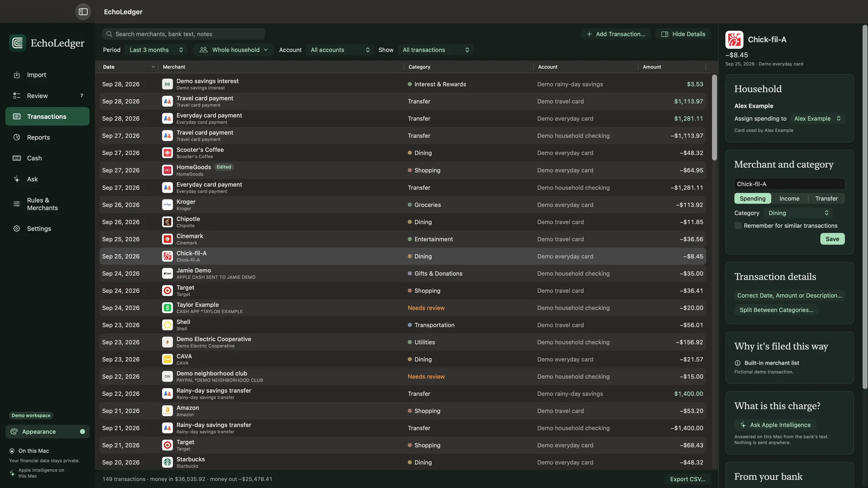Viewport: 868px width, 488px height.
Task: Select the Spending type segment
Action: 753,198
